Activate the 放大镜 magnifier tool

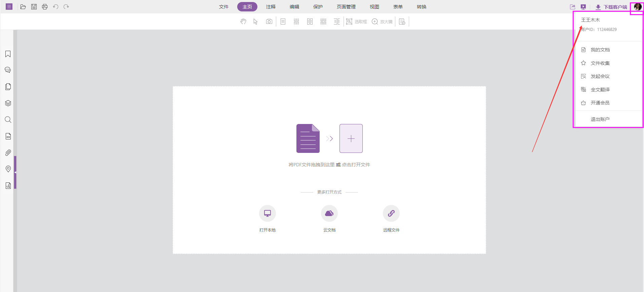[x=382, y=22]
